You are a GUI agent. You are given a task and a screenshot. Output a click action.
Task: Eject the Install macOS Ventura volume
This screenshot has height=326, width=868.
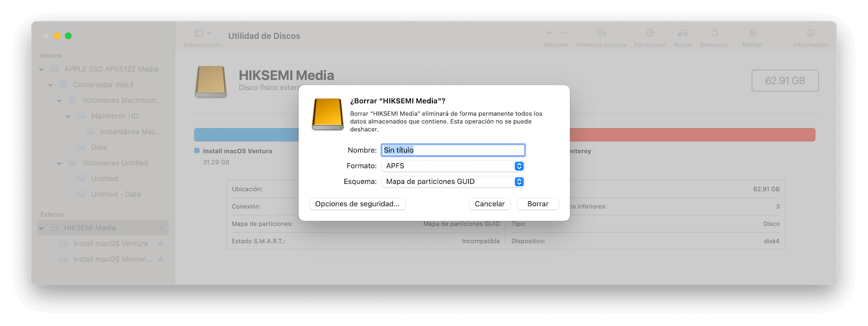pyautogui.click(x=161, y=244)
